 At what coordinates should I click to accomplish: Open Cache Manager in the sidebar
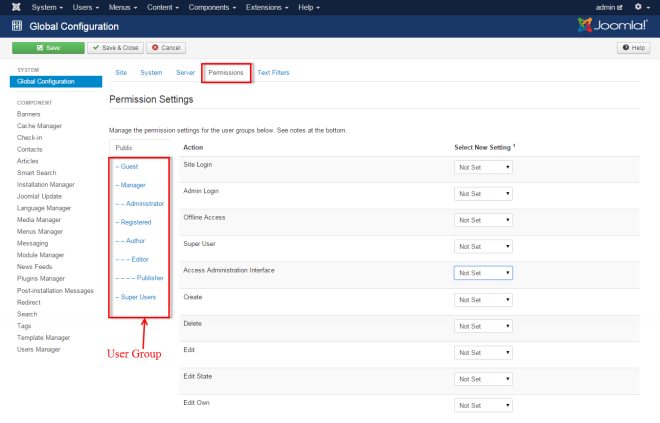(39, 126)
